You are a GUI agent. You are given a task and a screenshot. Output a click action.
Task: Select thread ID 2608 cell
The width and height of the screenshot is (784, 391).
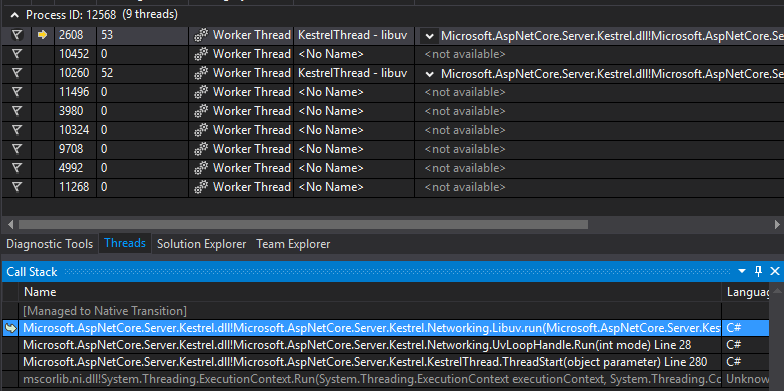point(76,35)
